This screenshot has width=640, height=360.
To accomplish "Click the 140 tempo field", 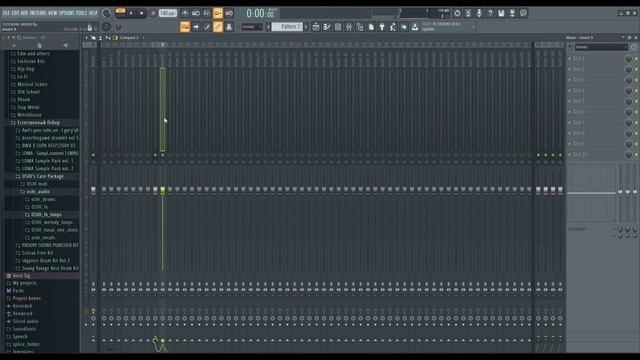I will click(167, 13).
